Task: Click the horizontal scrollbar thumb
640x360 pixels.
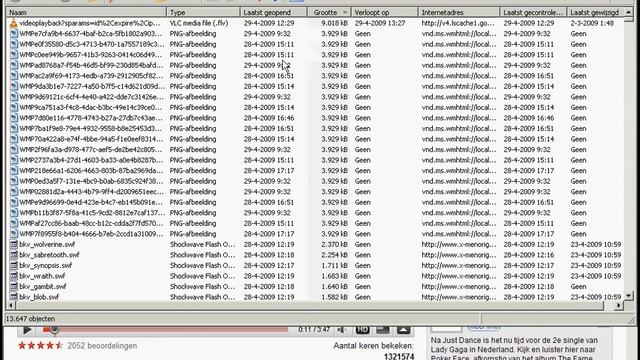Action: click(x=310, y=305)
